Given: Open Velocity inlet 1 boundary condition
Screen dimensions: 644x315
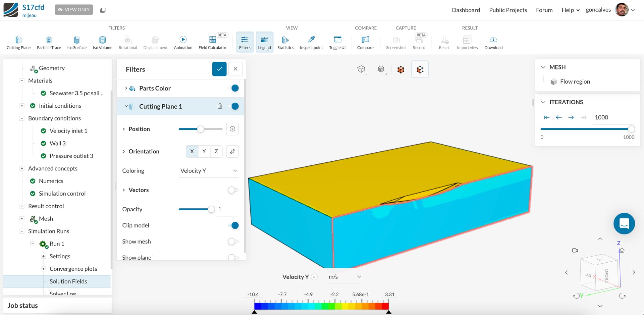Looking at the screenshot, I should pyautogui.click(x=68, y=131).
